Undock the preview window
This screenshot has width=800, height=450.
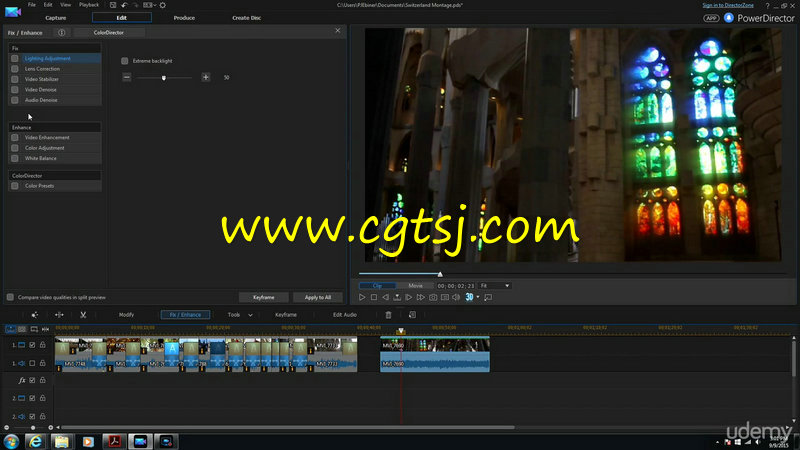[x=488, y=297]
